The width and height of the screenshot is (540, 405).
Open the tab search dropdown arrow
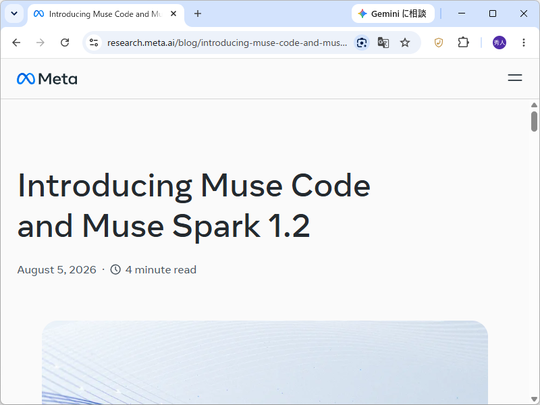(x=14, y=14)
